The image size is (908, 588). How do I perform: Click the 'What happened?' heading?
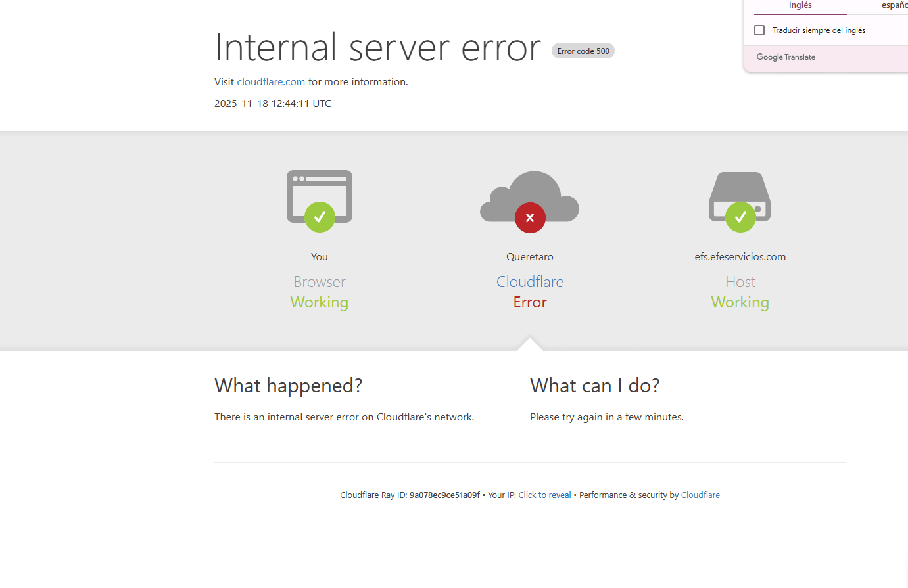(x=288, y=386)
